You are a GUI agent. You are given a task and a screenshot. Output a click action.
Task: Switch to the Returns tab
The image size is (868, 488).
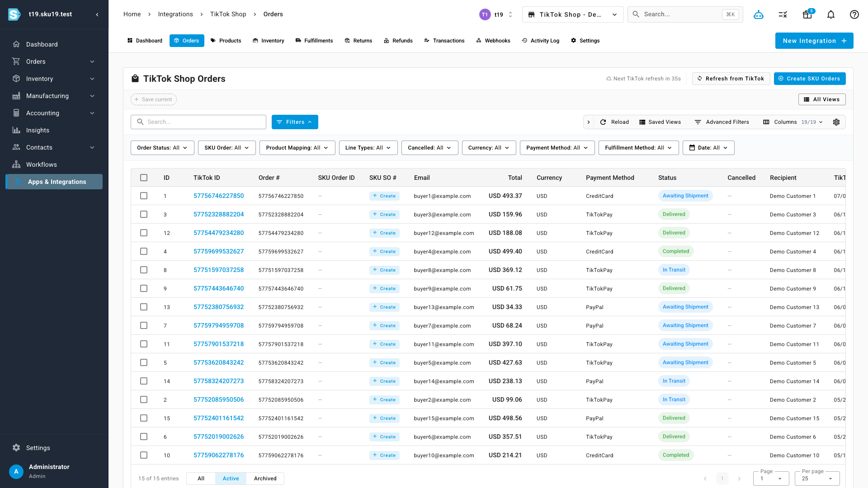(x=359, y=41)
